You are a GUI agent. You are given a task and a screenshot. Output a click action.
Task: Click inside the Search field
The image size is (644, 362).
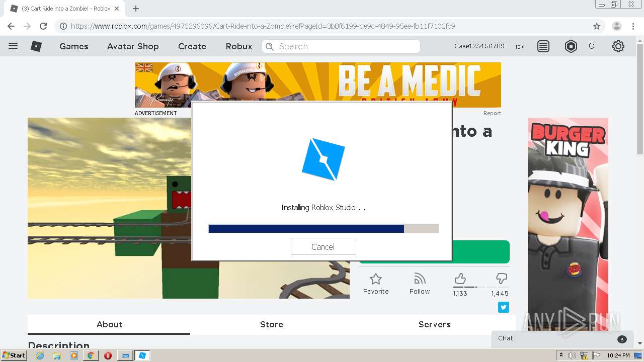click(341, 46)
